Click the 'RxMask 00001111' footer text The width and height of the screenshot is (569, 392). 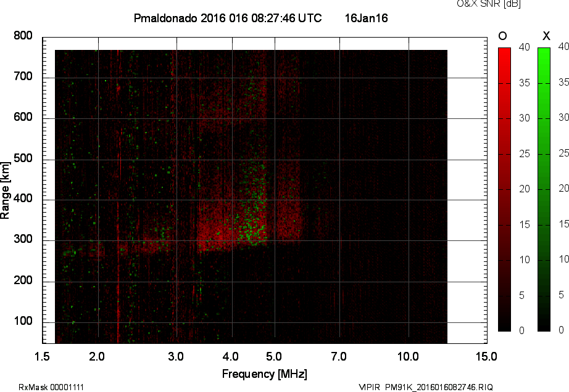(x=51, y=387)
